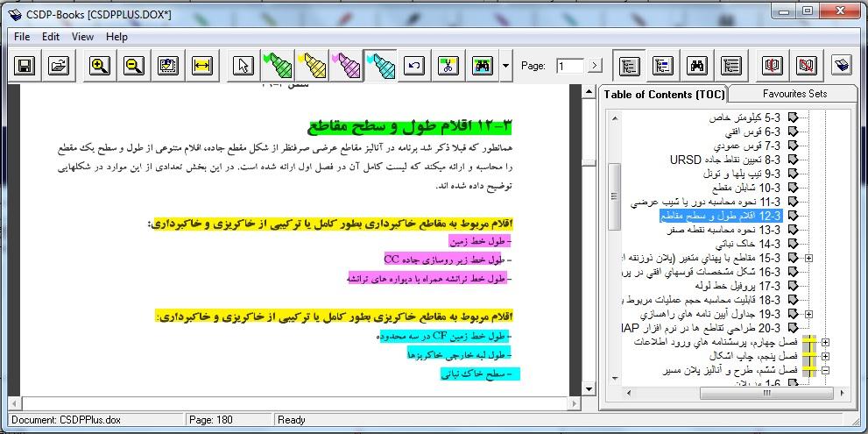Click tag icon beside item 14-3
The image size is (868, 434).
[x=793, y=244]
